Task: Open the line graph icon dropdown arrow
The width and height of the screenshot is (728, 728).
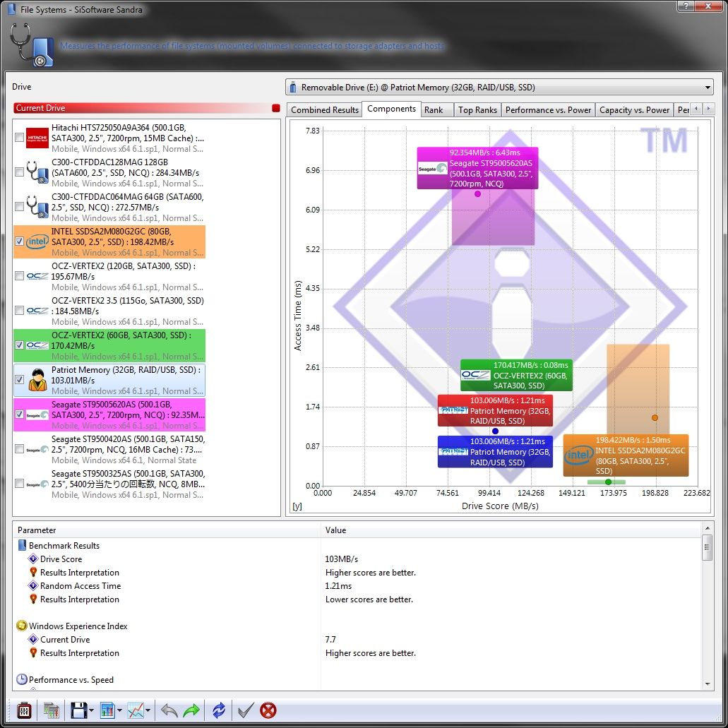Action: click(148, 710)
